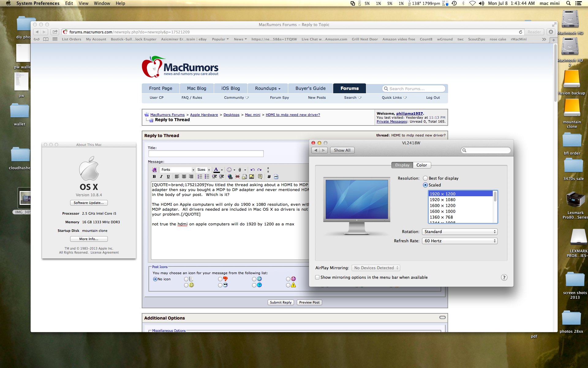Open the Apple Hardware breadcrumb link

pos(204,115)
